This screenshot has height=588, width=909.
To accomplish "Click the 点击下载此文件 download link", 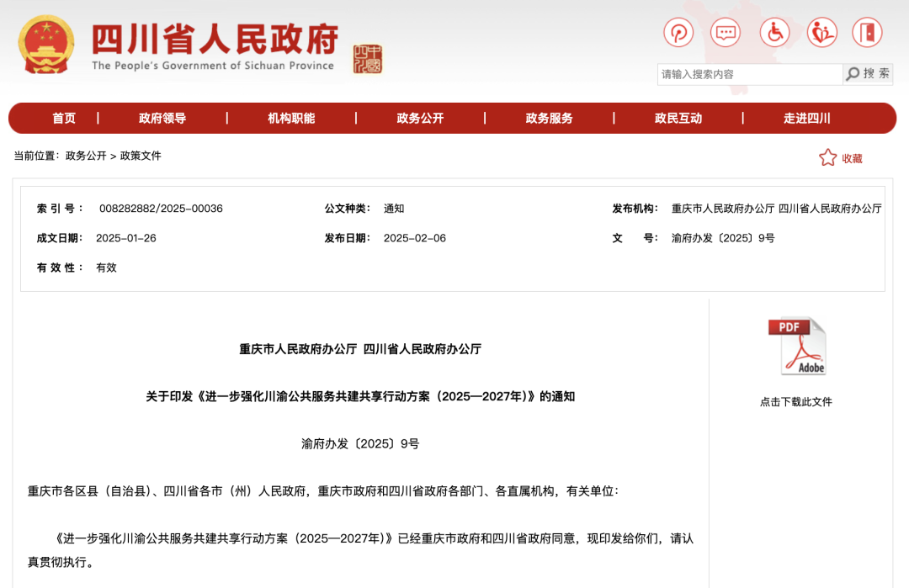I will (795, 401).
